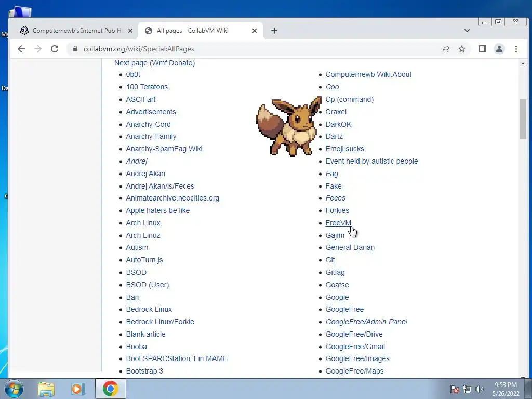Open the Windows Start menu
532x399 pixels.
pos(14,389)
